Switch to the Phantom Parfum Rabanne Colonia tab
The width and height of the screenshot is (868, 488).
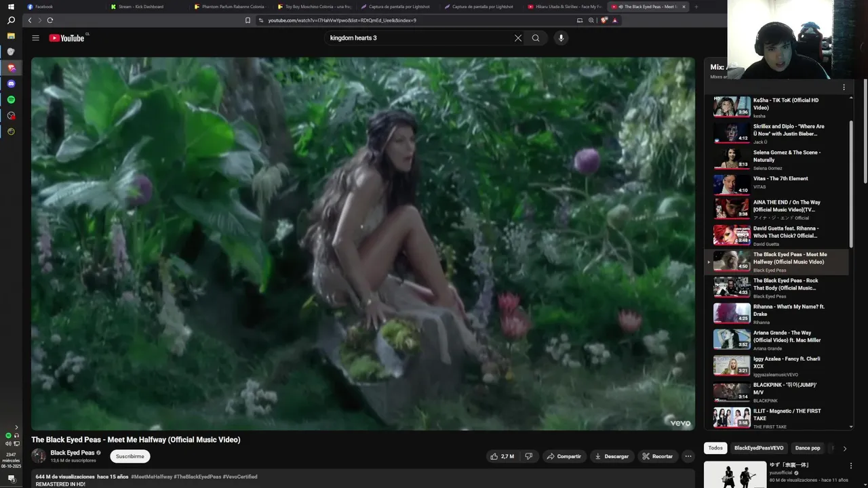point(231,7)
